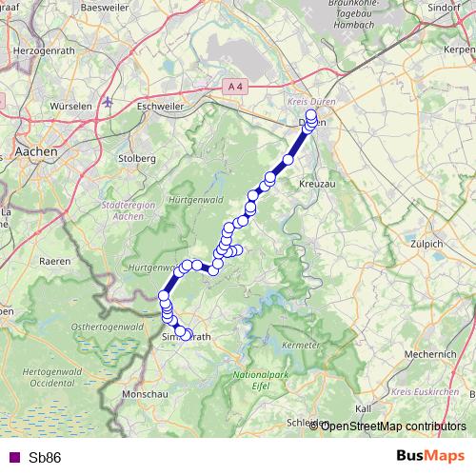Select the easternmost stop of the side branch

(237, 249)
